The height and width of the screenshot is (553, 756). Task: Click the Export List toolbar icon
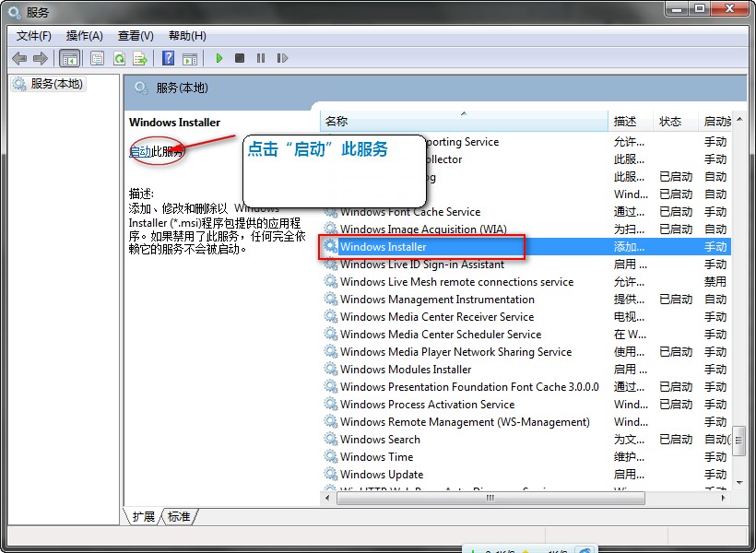tap(140, 58)
